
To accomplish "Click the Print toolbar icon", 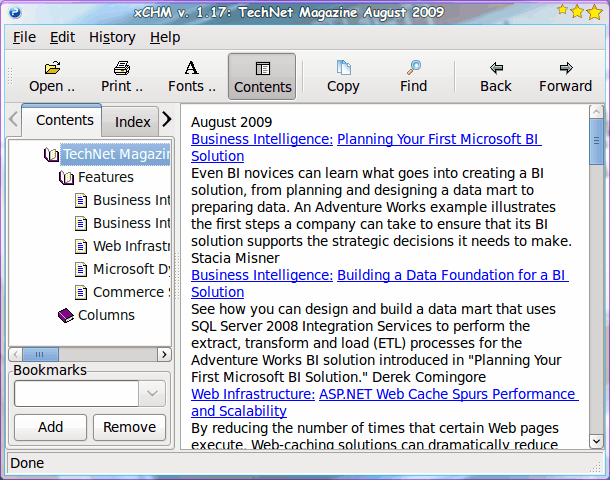I will (x=122, y=68).
